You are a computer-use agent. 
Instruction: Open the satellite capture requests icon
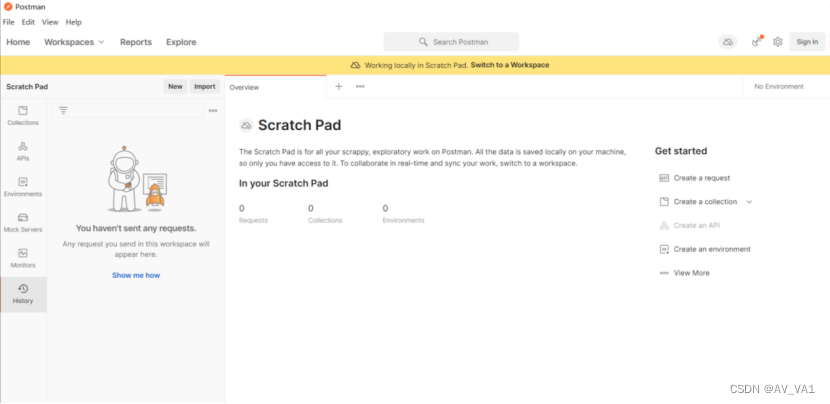pos(757,41)
